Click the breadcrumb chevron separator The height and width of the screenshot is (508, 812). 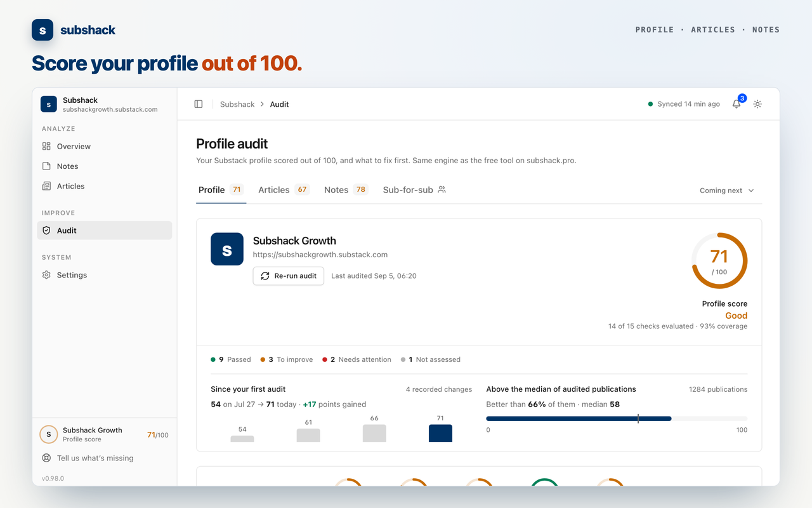pos(262,104)
